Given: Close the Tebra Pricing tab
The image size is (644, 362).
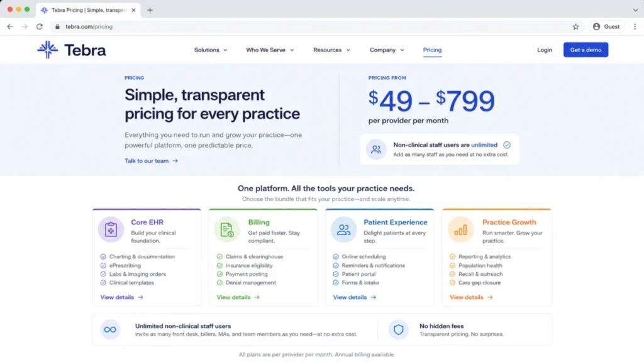Looking at the screenshot, I should [133, 10].
